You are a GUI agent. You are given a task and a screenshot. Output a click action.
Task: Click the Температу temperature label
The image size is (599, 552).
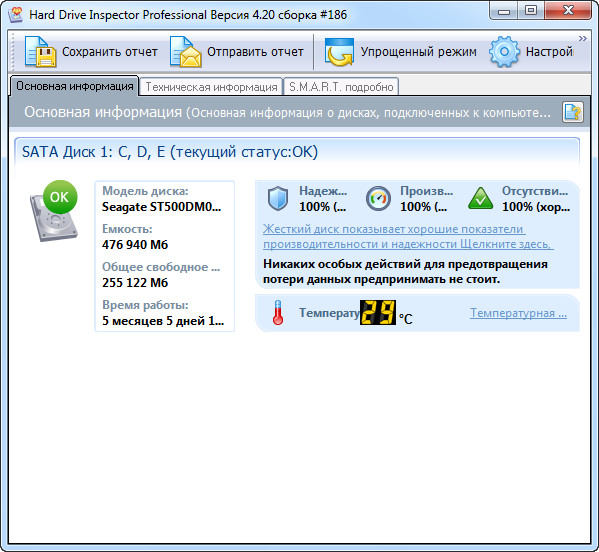[329, 313]
